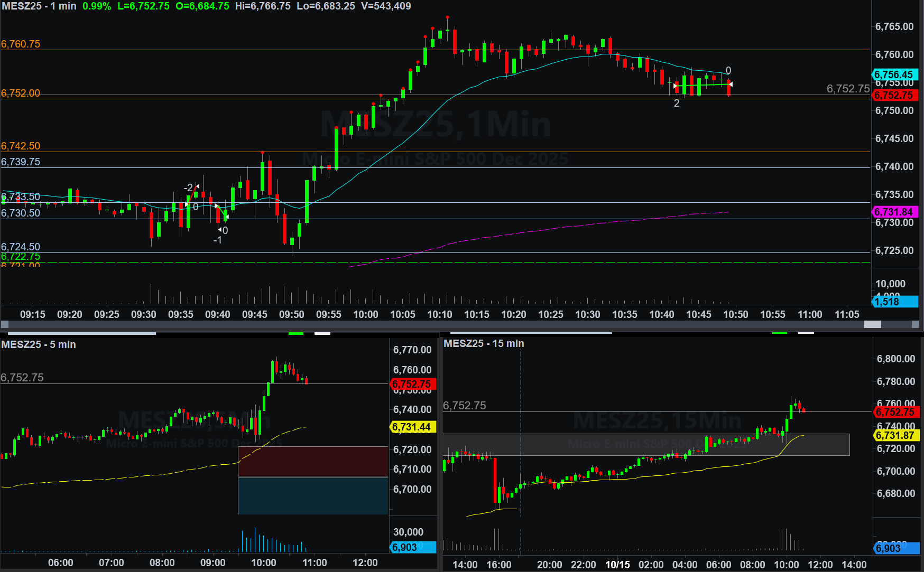This screenshot has width=924, height=572.
Task: Click the magenta 6,731.84 price tag
Action: click(894, 212)
